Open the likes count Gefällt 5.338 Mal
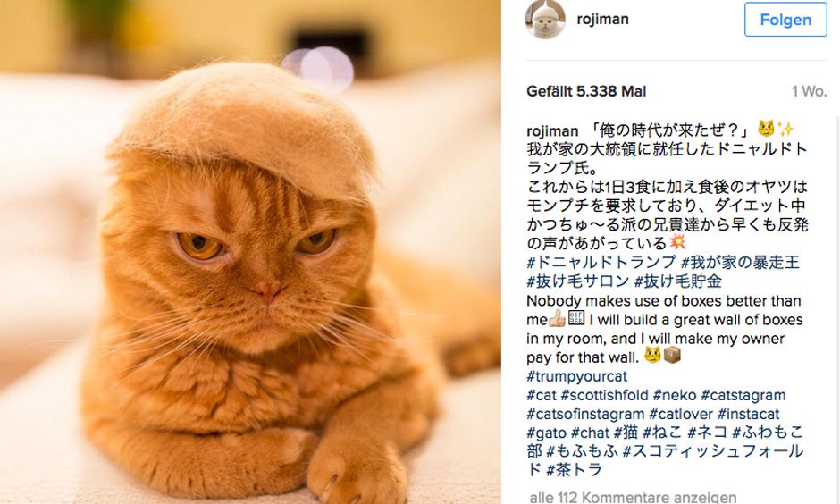This screenshot has width=840, height=504. (586, 91)
